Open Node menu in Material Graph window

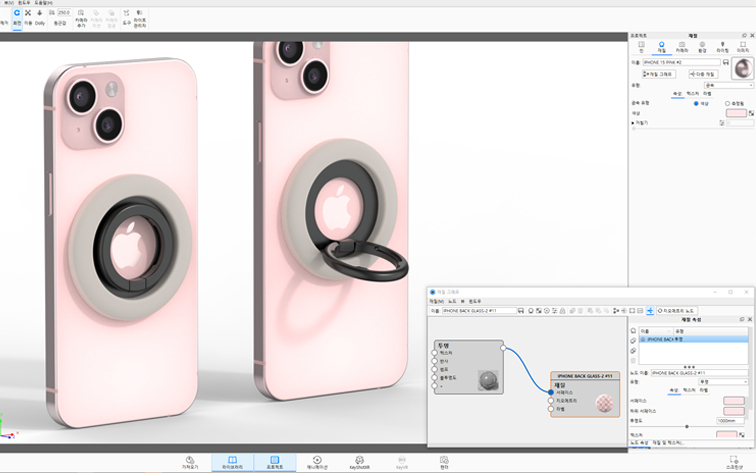click(452, 301)
